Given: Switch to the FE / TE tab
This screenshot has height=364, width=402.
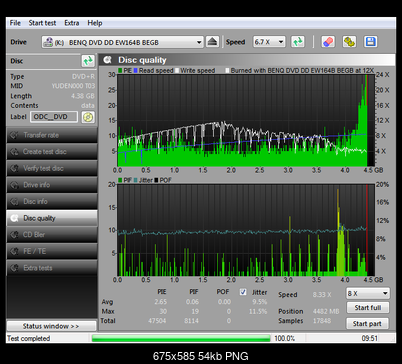Looking at the screenshot, I should [52, 251].
